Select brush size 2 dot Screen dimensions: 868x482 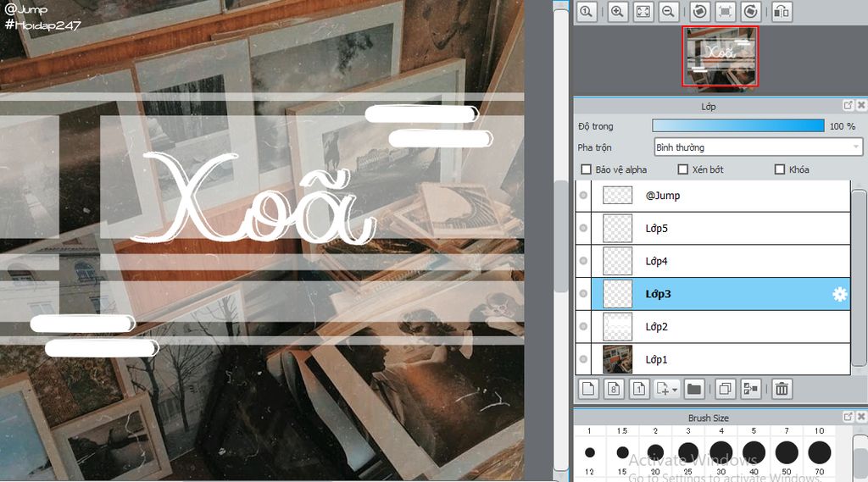pos(655,452)
